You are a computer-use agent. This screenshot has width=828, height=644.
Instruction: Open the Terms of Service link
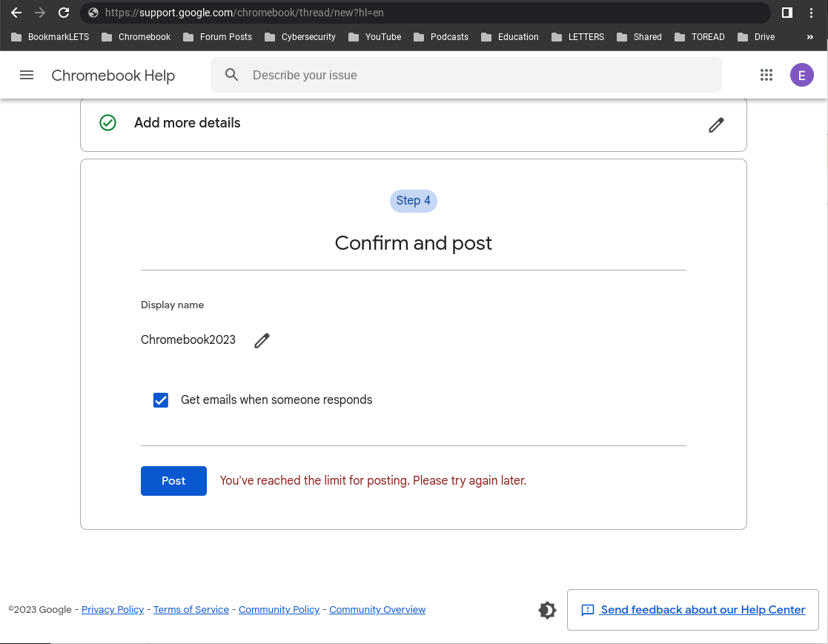click(191, 610)
